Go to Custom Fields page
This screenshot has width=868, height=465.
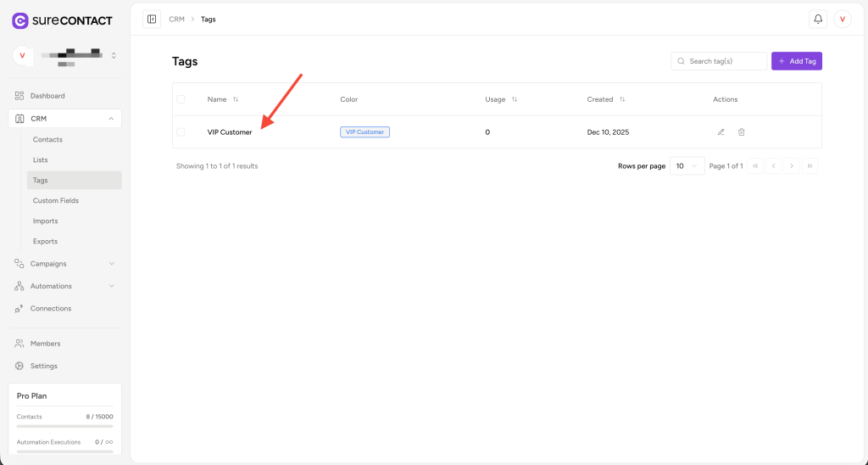(56, 200)
